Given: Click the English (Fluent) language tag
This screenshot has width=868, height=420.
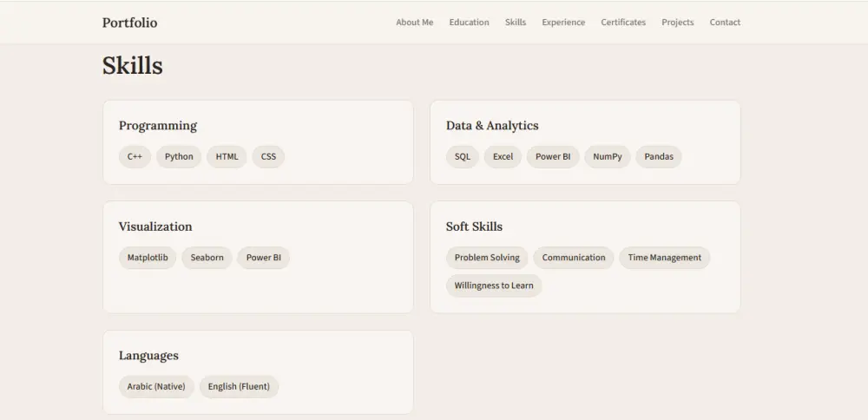Looking at the screenshot, I should [x=239, y=387].
